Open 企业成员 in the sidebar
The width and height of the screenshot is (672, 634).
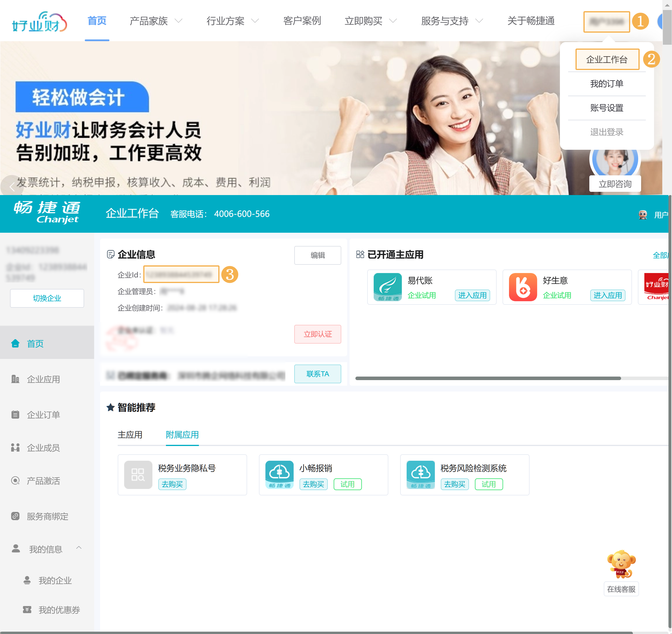pyautogui.click(x=43, y=448)
